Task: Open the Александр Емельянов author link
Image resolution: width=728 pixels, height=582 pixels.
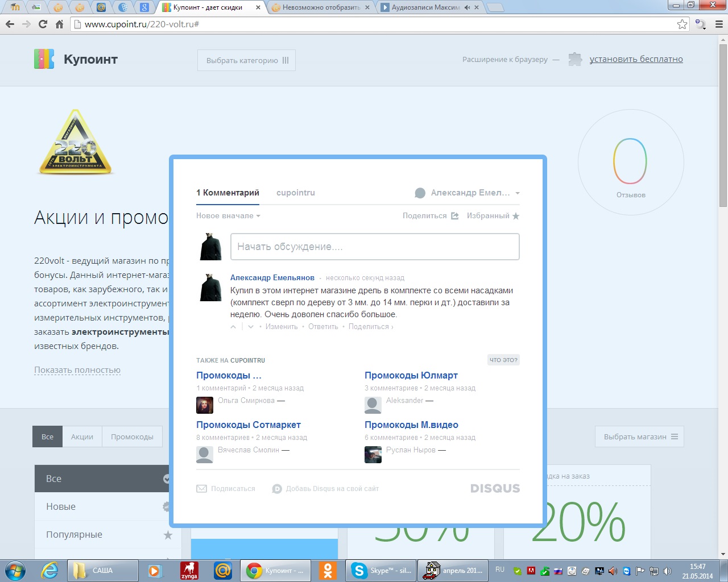Action: pyautogui.click(x=272, y=277)
